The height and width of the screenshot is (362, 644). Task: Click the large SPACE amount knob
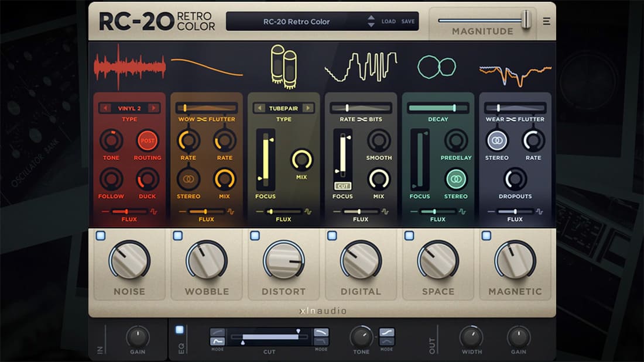click(x=439, y=260)
